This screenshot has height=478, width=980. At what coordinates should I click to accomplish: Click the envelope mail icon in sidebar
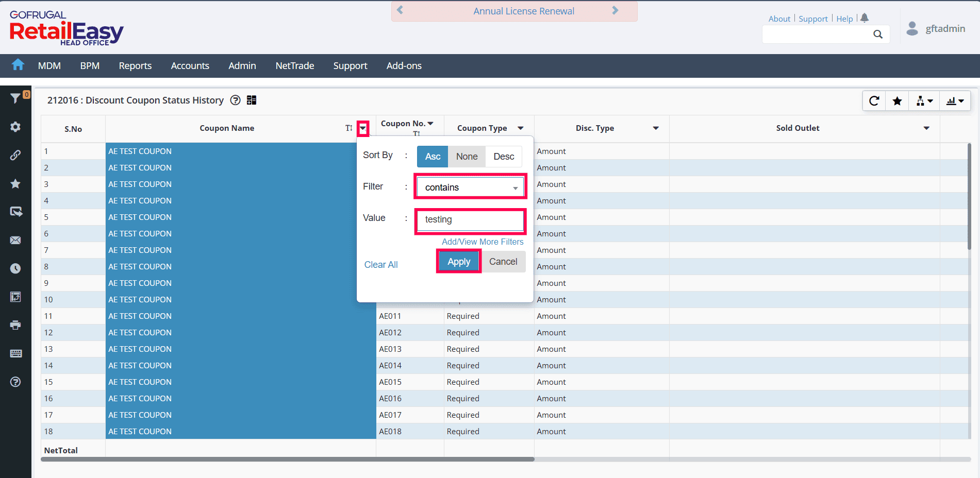(15, 240)
